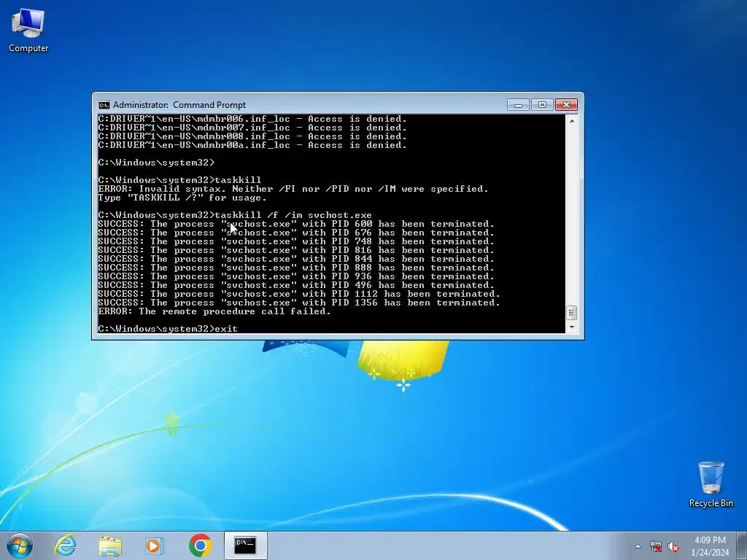Launch Google Chrome from taskbar
Viewport: 747px width, 560px height.
click(200, 545)
